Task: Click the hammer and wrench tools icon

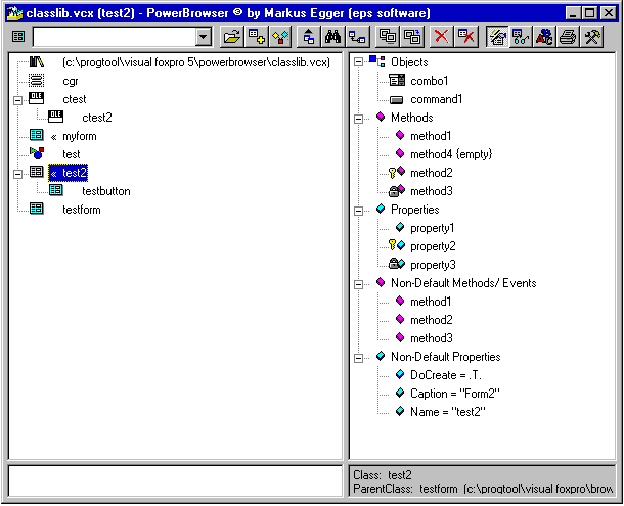Action: (592, 37)
